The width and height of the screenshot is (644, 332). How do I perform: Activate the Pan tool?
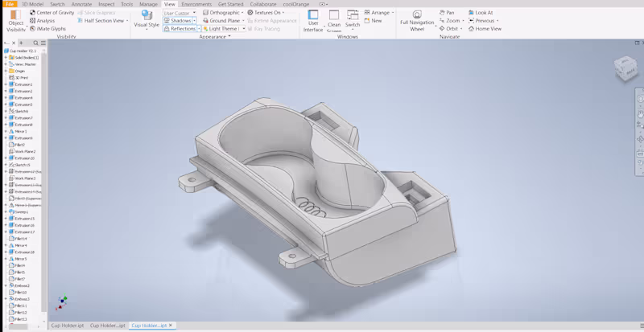tap(446, 13)
